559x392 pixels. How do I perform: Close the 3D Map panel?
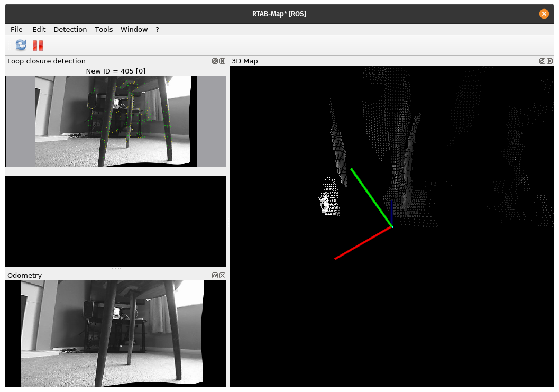pos(549,61)
